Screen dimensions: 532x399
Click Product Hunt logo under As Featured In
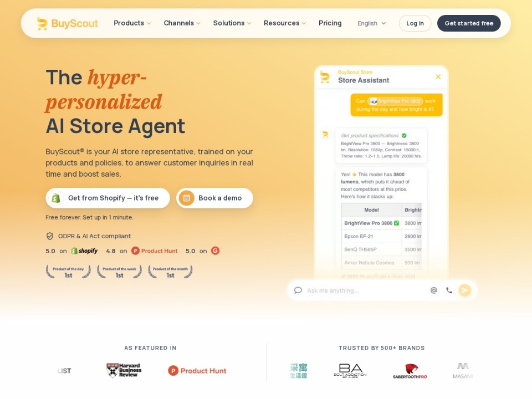click(x=197, y=371)
